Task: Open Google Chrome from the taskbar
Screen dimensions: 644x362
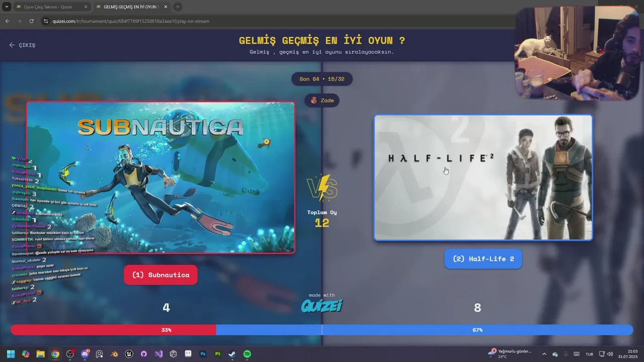Action: [55, 354]
